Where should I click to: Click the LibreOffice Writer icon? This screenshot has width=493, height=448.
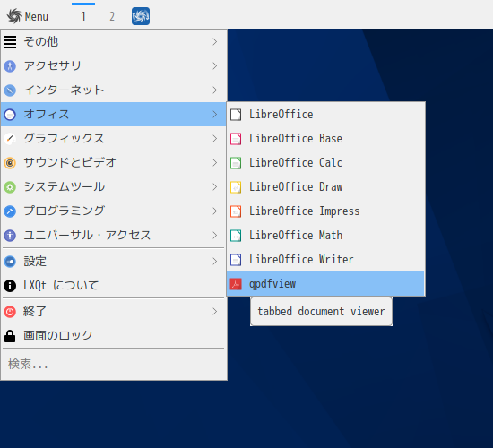236,260
